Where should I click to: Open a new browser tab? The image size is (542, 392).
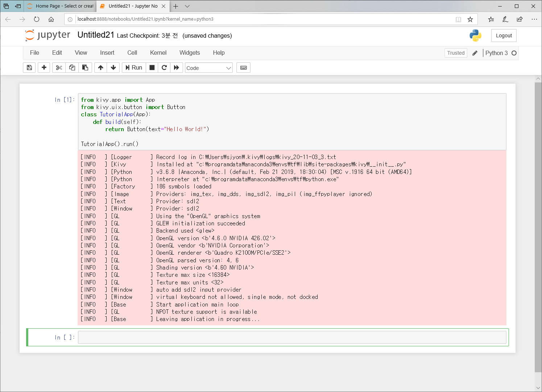pyautogui.click(x=175, y=6)
